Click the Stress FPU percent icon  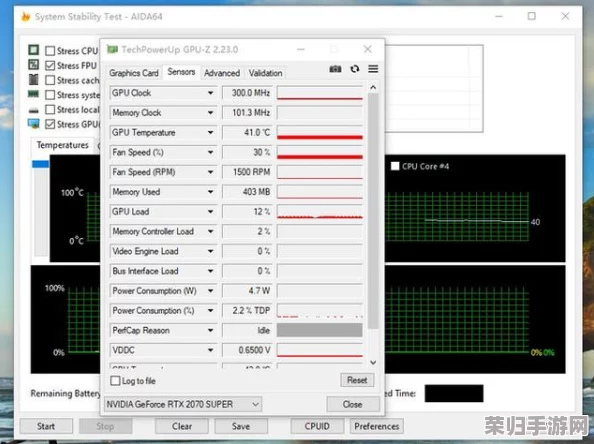click(34, 64)
